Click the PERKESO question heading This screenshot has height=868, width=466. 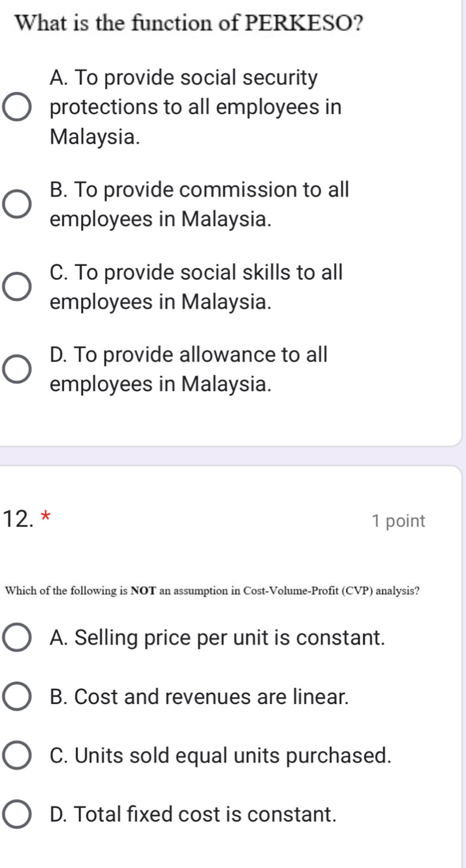point(191,23)
